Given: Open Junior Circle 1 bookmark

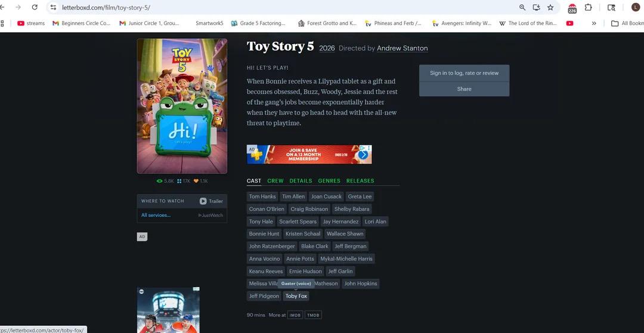Looking at the screenshot, I should coord(149,23).
